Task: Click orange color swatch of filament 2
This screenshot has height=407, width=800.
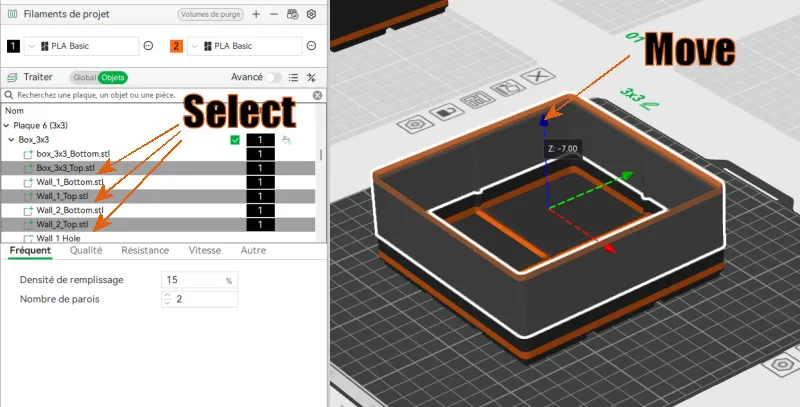Action: point(176,46)
